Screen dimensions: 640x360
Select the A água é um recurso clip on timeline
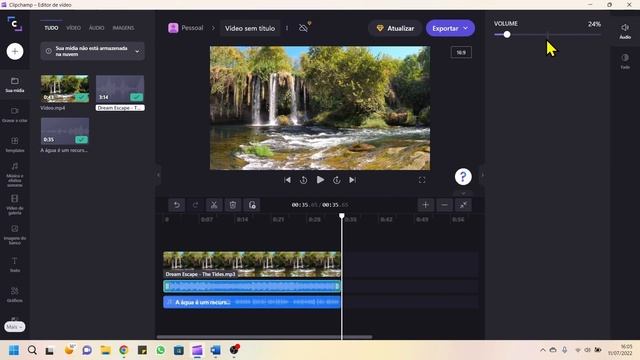tap(252, 302)
